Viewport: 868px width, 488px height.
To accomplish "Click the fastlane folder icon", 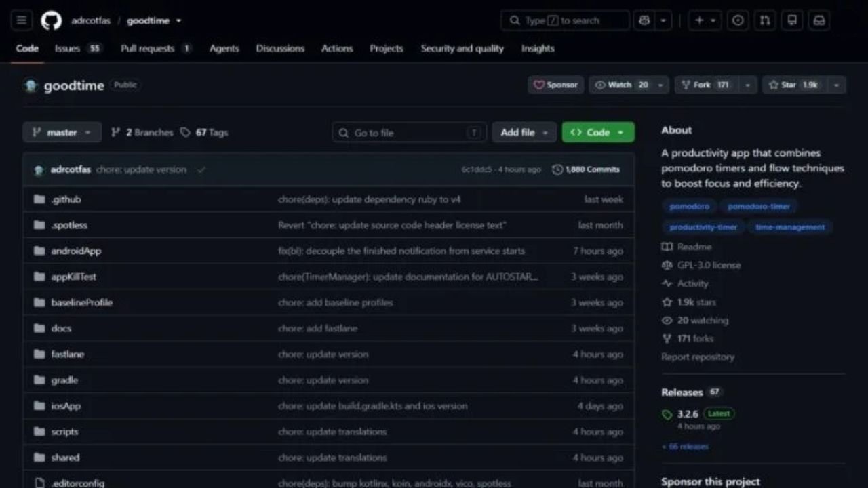I will (39, 354).
